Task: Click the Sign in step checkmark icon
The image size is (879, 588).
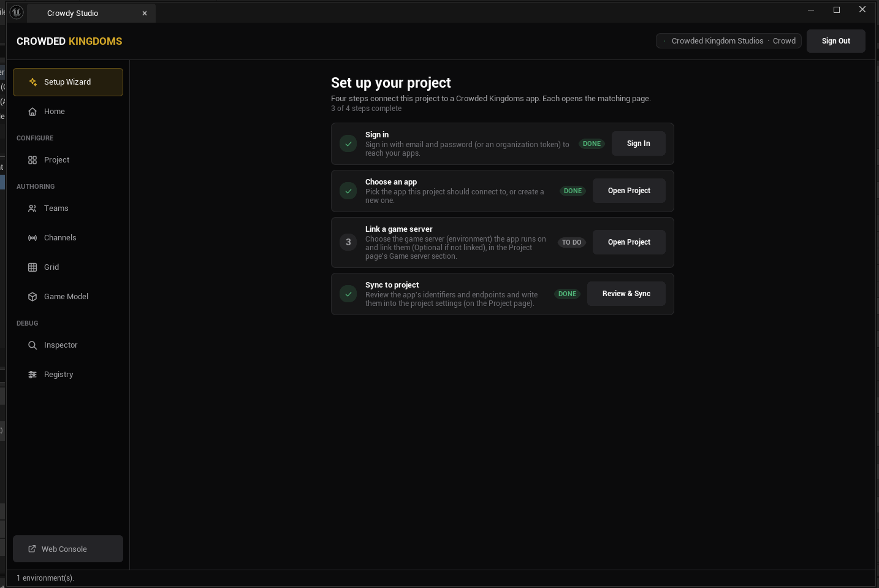Action: click(x=348, y=144)
